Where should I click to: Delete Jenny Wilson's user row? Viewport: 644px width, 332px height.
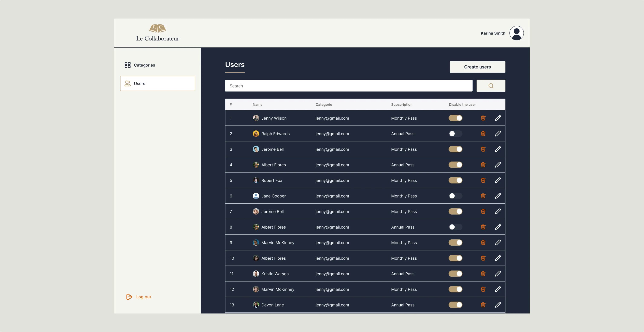[x=483, y=118]
